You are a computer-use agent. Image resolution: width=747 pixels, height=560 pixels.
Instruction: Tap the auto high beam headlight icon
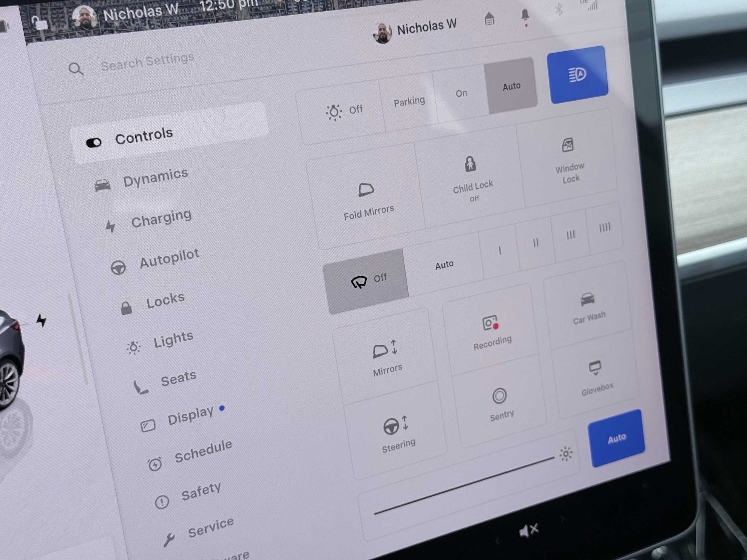click(578, 75)
